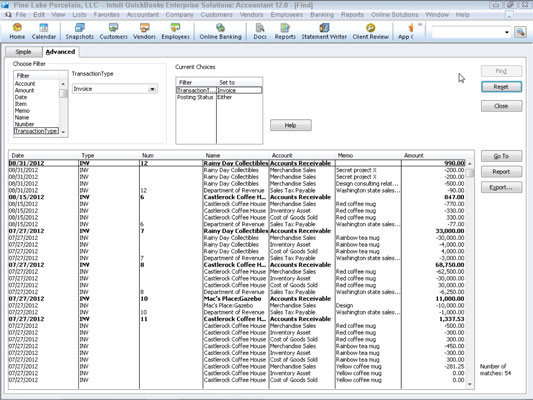Open the Reports menu in menu bar
This screenshot has width=533, height=400.
[x=352, y=15]
